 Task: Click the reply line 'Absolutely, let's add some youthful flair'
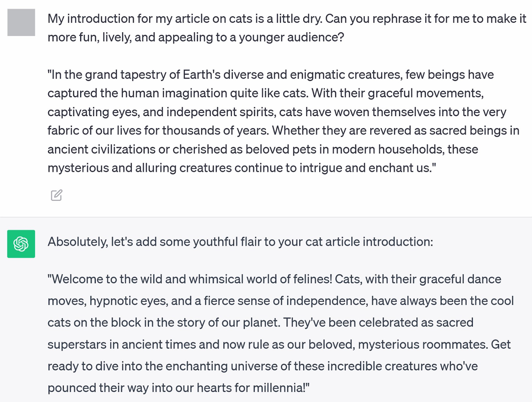(x=240, y=242)
